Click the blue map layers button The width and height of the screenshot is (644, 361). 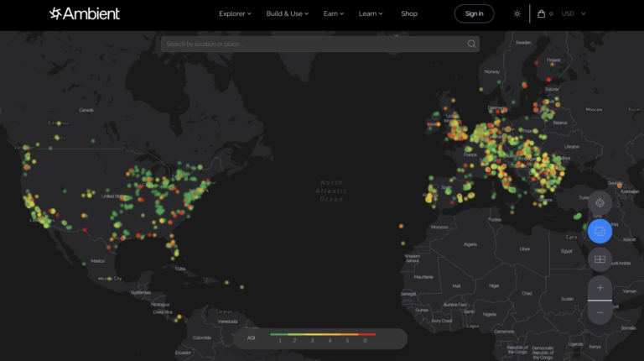(x=600, y=230)
